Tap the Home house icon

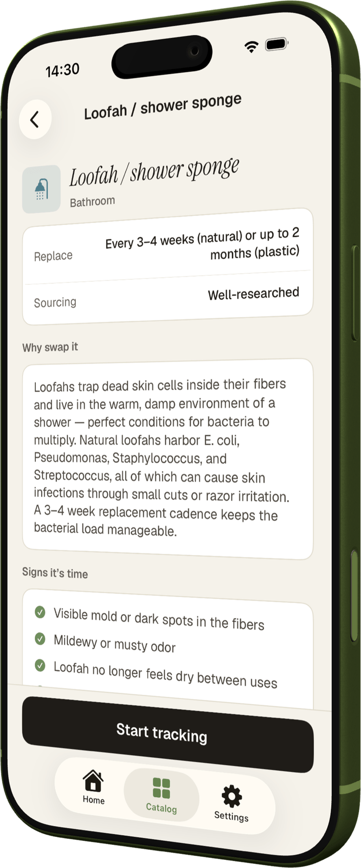[93, 781]
